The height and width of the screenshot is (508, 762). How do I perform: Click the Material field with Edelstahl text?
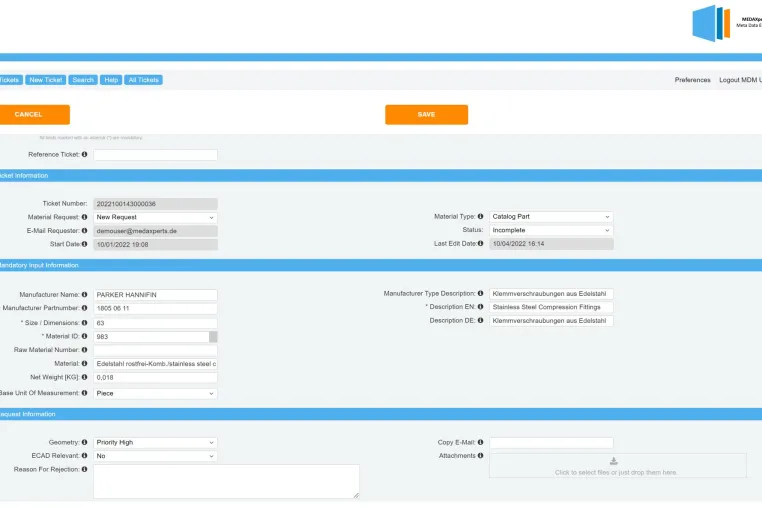[156, 364]
